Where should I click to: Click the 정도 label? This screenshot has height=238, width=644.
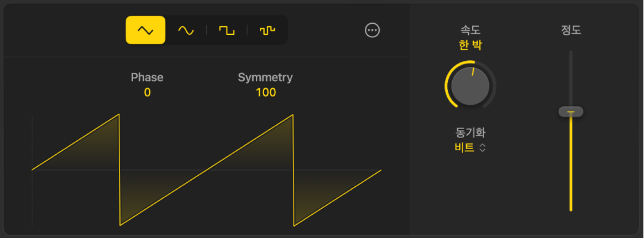[571, 31]
